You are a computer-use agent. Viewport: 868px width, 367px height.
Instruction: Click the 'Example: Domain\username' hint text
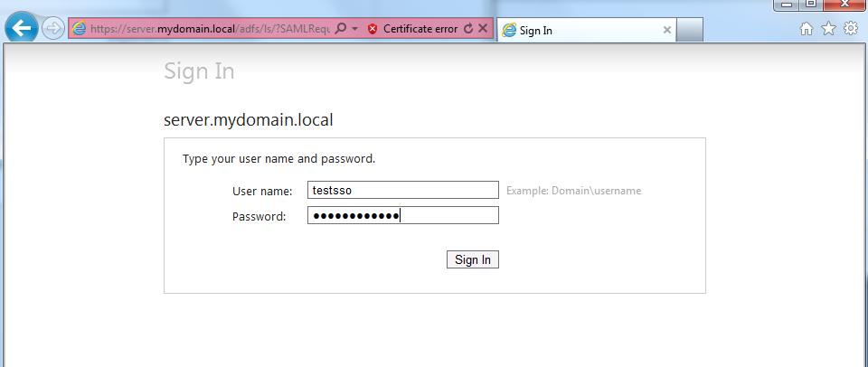[574, 191]
